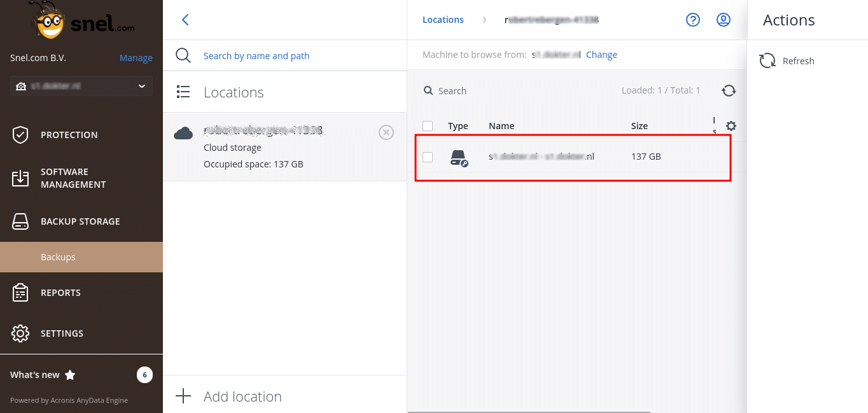Screen dimensions: 868x413
Task: Click the Refresh action in Actions panel
Action: (787, 61)
